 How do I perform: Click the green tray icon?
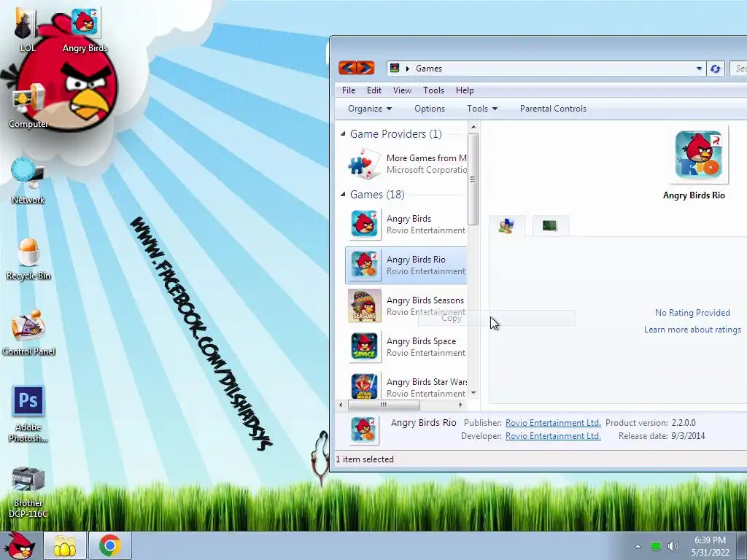(656, 546)
